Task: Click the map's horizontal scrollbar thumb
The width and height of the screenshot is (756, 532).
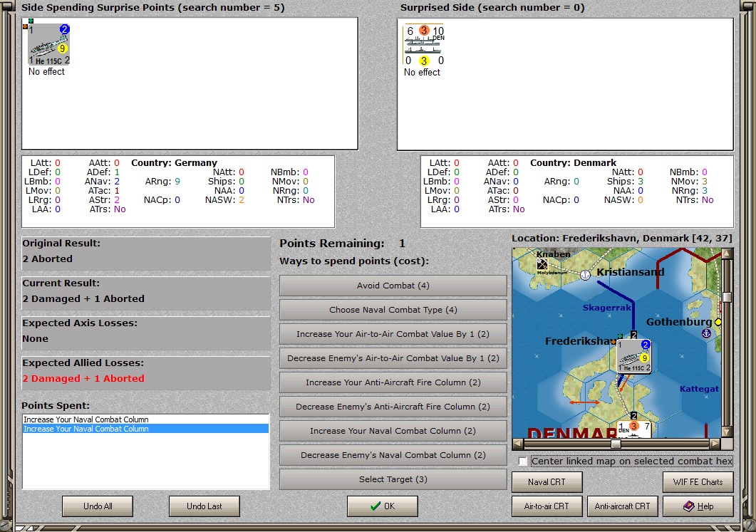Action: click(616, 443)
